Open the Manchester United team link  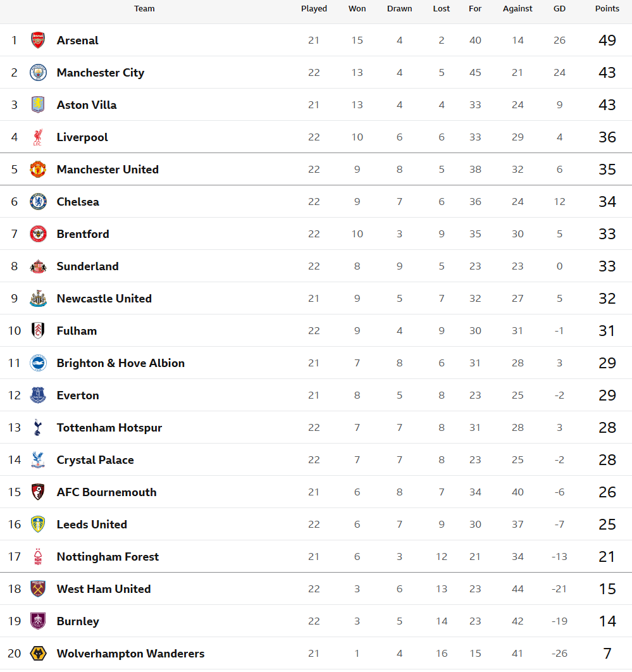(x=108, y=170)
